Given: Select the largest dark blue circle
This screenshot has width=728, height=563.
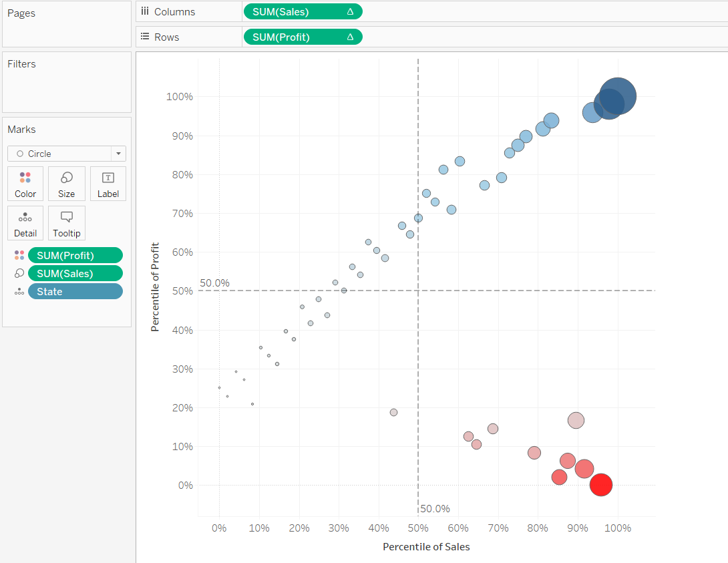Looking at the screenshot, I should (618, 96).
